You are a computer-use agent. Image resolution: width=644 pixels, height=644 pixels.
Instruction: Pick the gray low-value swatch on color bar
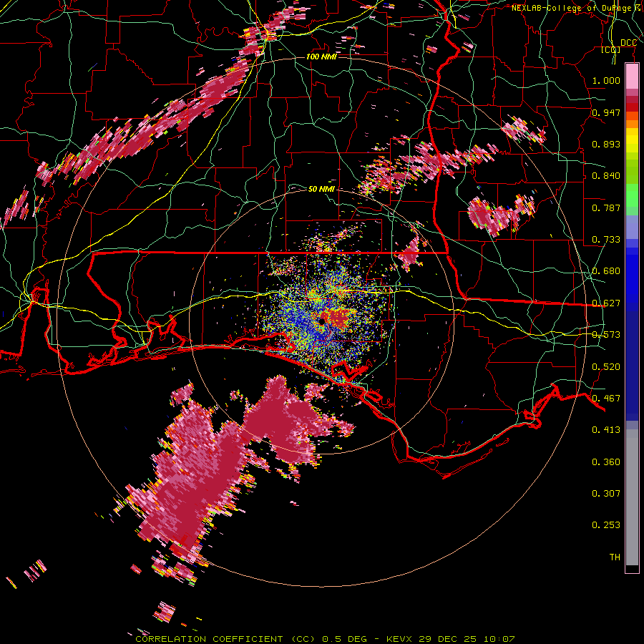(632, 497)
